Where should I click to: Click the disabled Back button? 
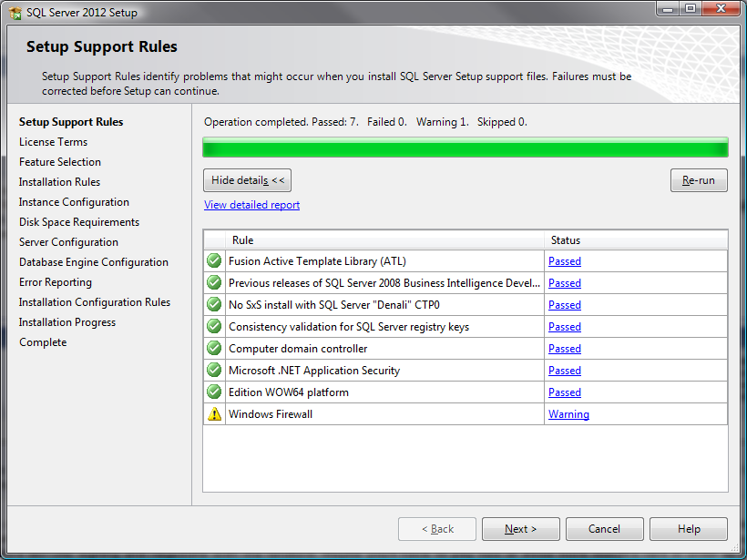(x=437, y=529)
